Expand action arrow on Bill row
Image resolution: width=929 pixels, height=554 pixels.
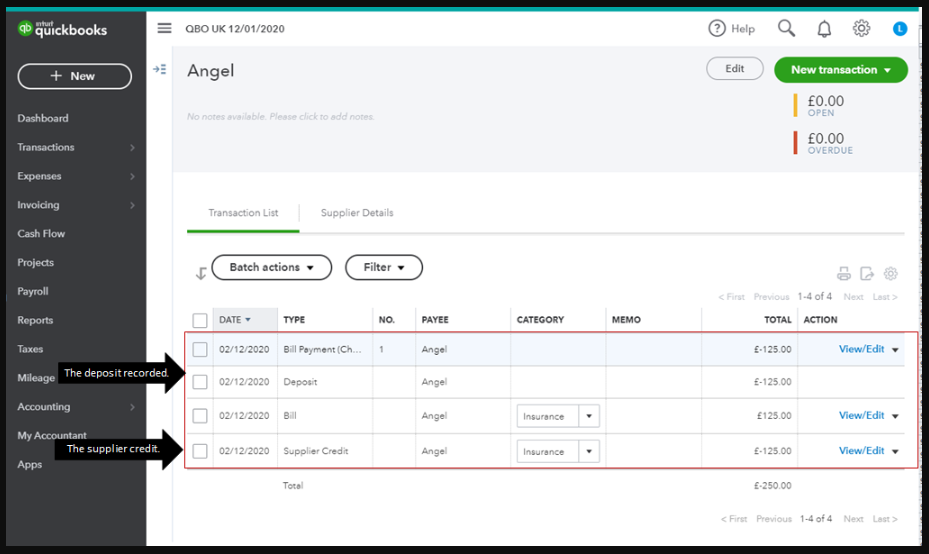(895, 416)
